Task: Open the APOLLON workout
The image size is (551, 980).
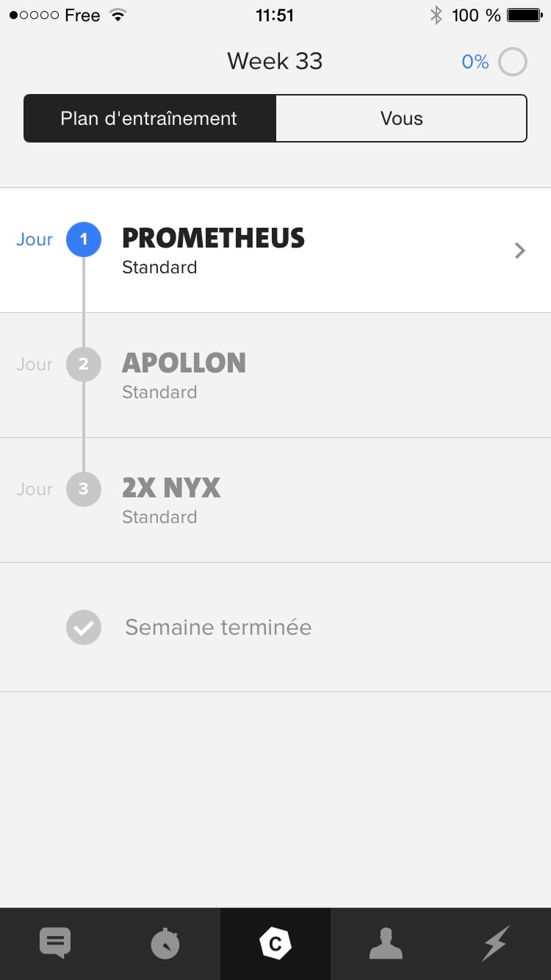Action: [x=184, y=364]
